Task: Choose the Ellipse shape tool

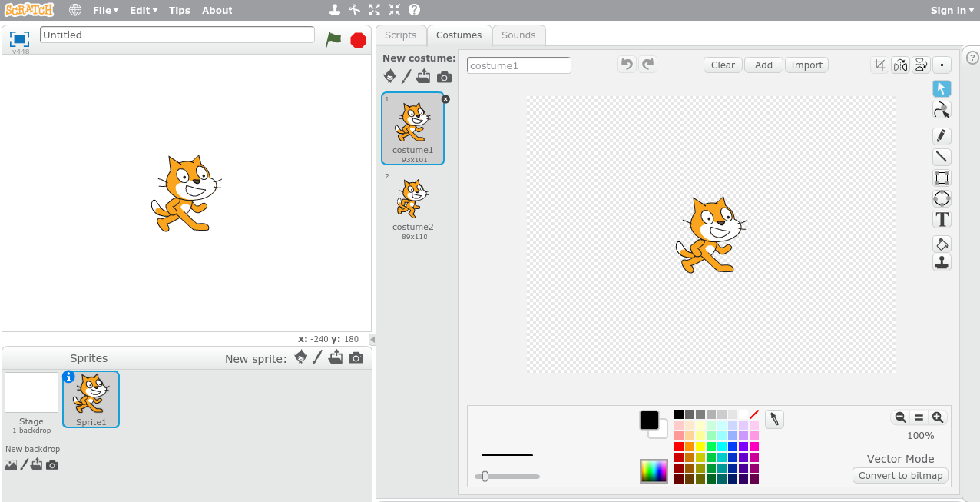Action: (942, 199)
